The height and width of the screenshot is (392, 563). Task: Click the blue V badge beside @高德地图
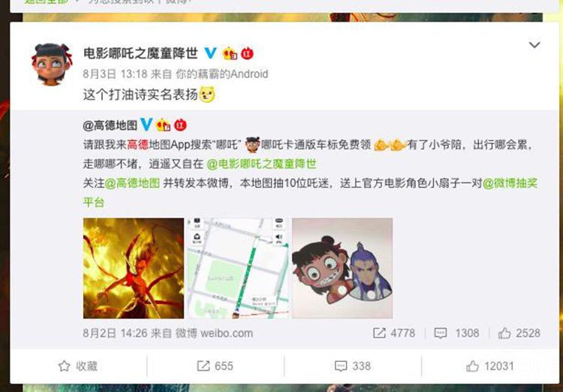coord(146,125)
